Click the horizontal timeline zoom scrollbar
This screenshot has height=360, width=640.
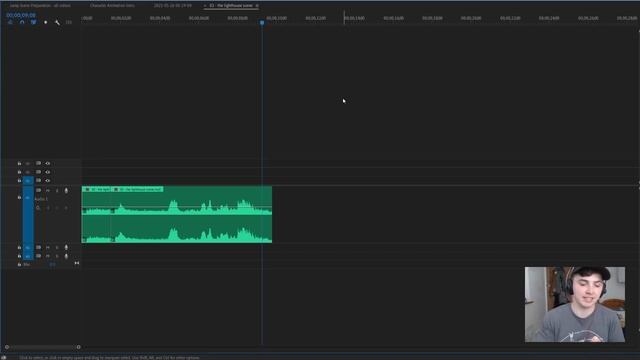[x=43, y=347]
